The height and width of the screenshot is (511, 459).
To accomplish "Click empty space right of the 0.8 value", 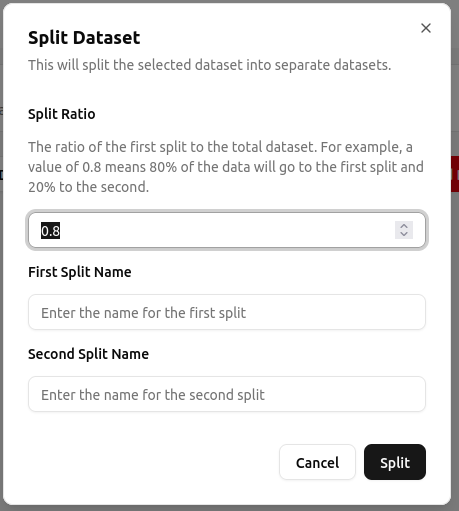I will click(227, 230).
